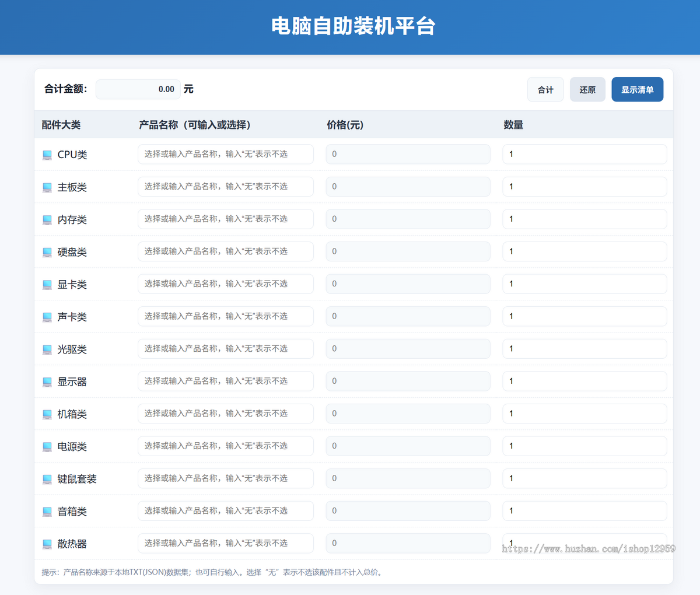
Task: Click the 显卡类 price field
Action: [408, 283]
